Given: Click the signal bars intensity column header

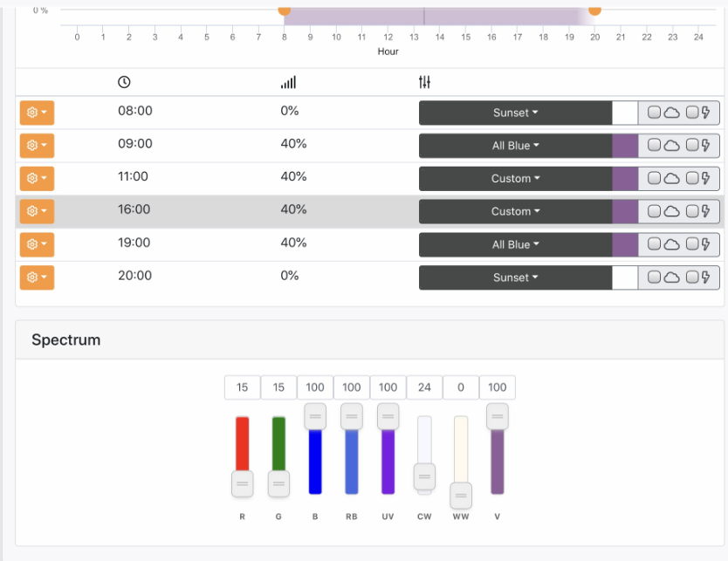Looking at the screenshot, I should point(288,83).
